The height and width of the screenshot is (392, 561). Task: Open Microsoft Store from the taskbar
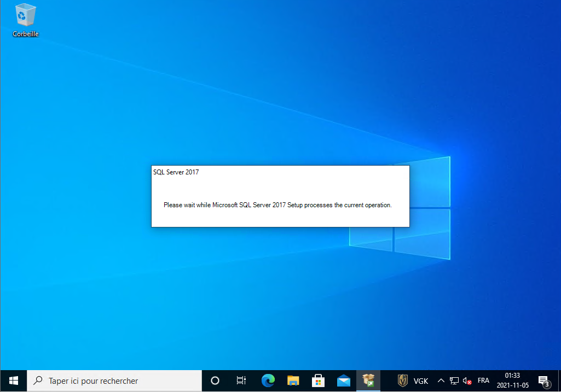tap(319, 381)
